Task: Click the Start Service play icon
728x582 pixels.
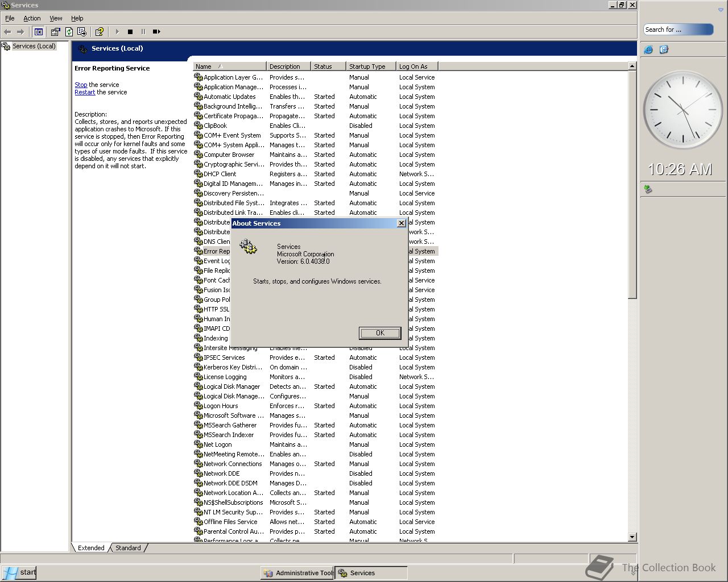Action: point(117,32)
